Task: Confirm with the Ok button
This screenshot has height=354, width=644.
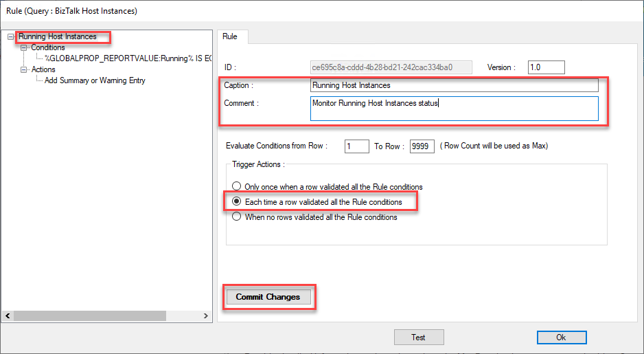Action: 561,337
